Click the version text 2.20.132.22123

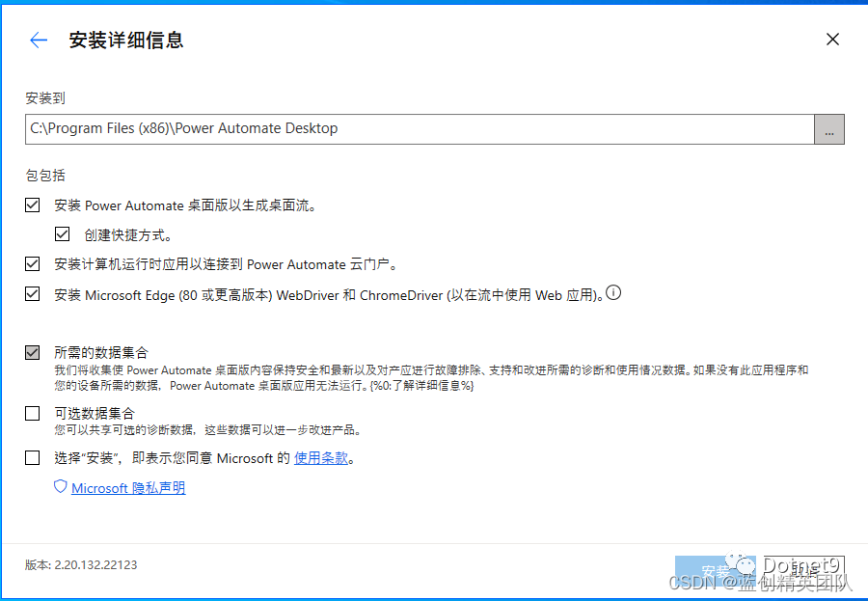95,565
